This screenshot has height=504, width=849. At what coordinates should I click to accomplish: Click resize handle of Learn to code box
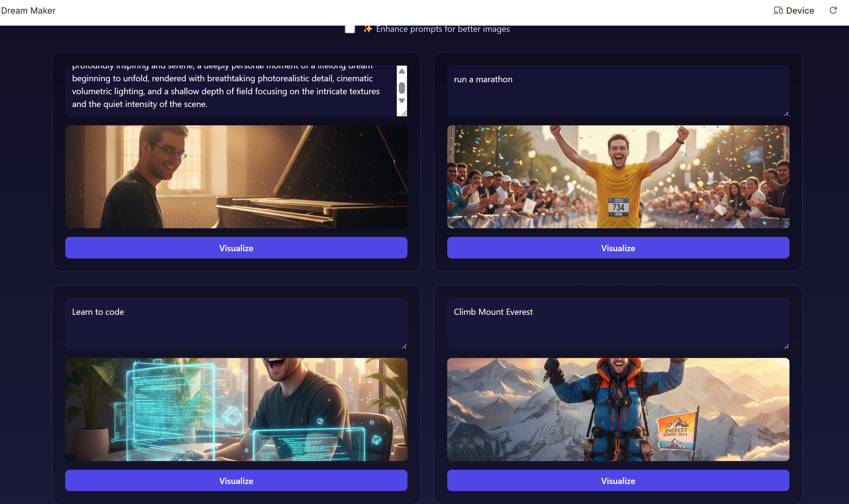(404, 346)
